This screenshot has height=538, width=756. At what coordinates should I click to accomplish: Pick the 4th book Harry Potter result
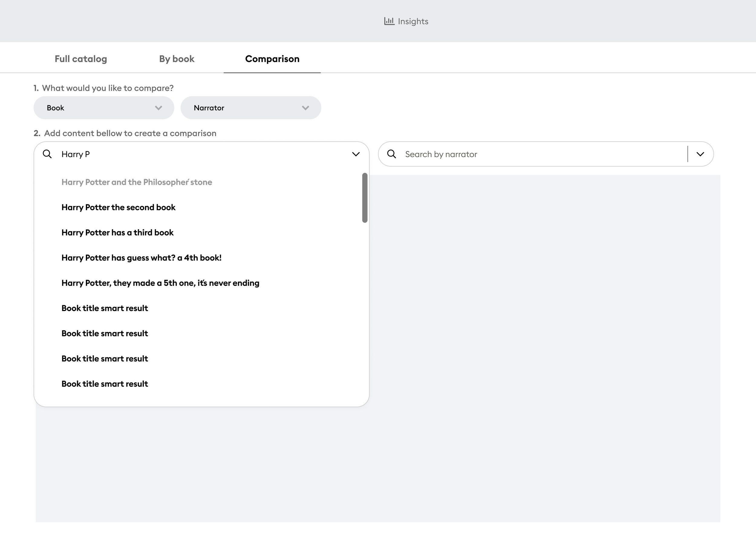[x=141, y=258]
